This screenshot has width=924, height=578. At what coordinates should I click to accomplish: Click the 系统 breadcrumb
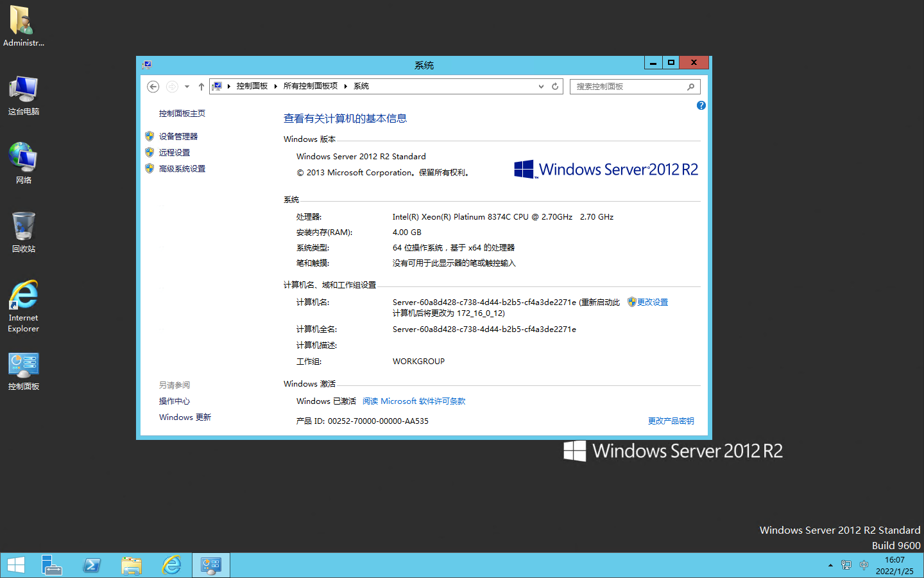(x=361, y=86)
